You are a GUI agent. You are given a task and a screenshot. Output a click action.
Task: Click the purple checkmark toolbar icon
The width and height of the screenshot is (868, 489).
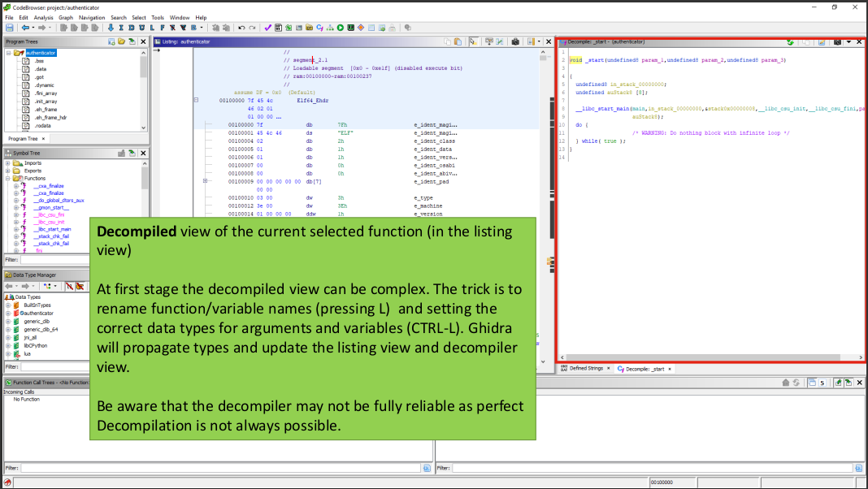(268, 28)
